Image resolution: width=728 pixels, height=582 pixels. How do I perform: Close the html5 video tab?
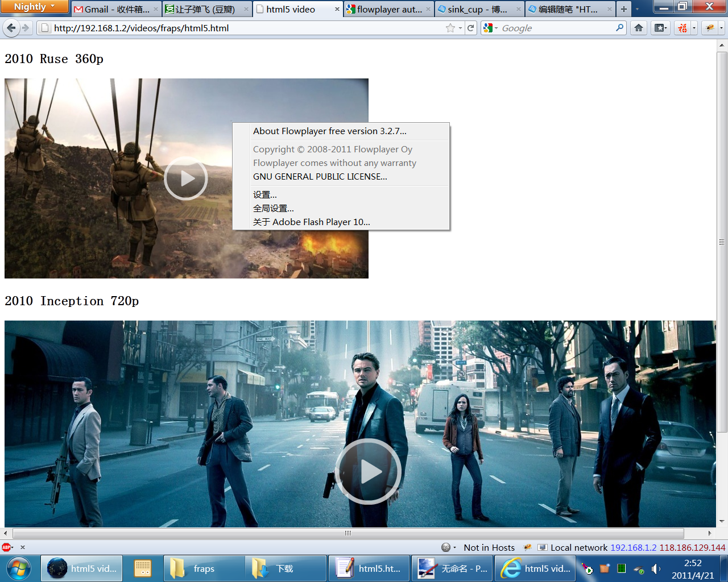[x=337, y=9]
